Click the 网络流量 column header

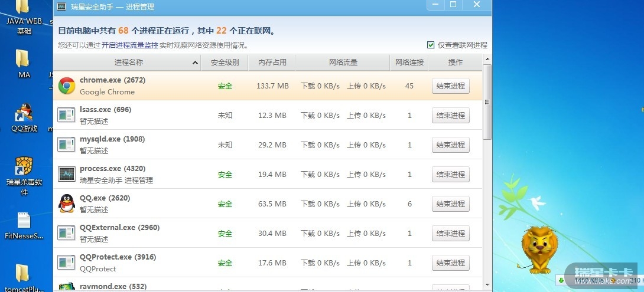tap(343, 63)
